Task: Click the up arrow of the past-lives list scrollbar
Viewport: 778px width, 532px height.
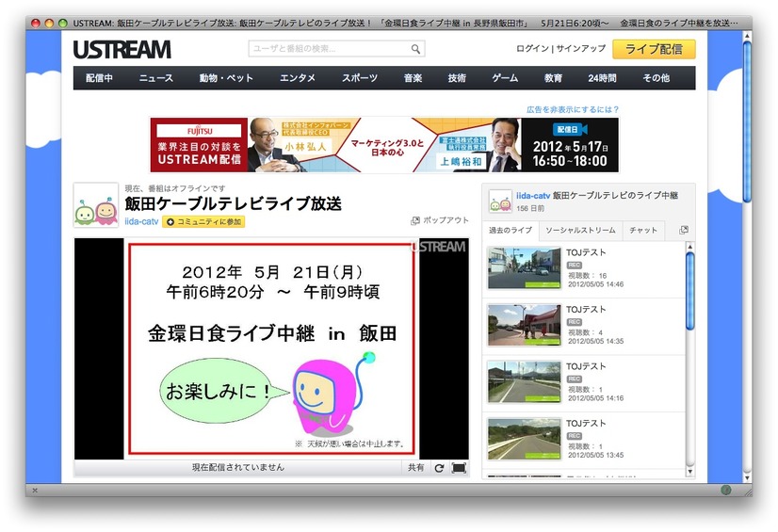Action: coord(689,247)
